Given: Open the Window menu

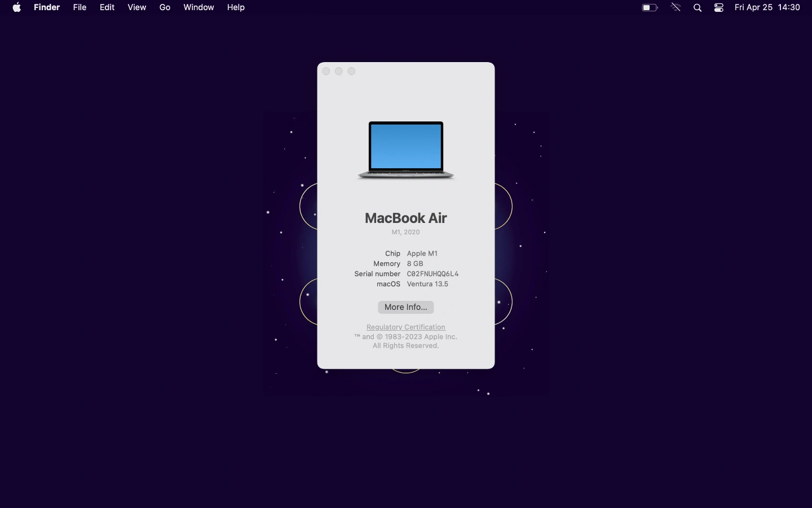Looking at the screenshot, I should 198,7.
